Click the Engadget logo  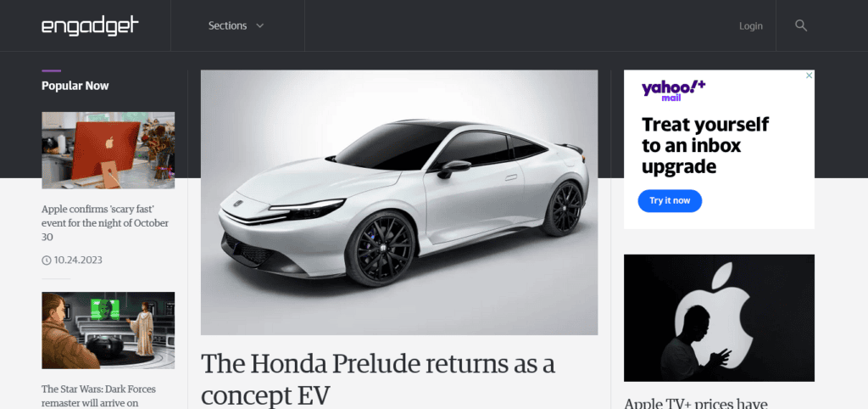coord(90,25)
